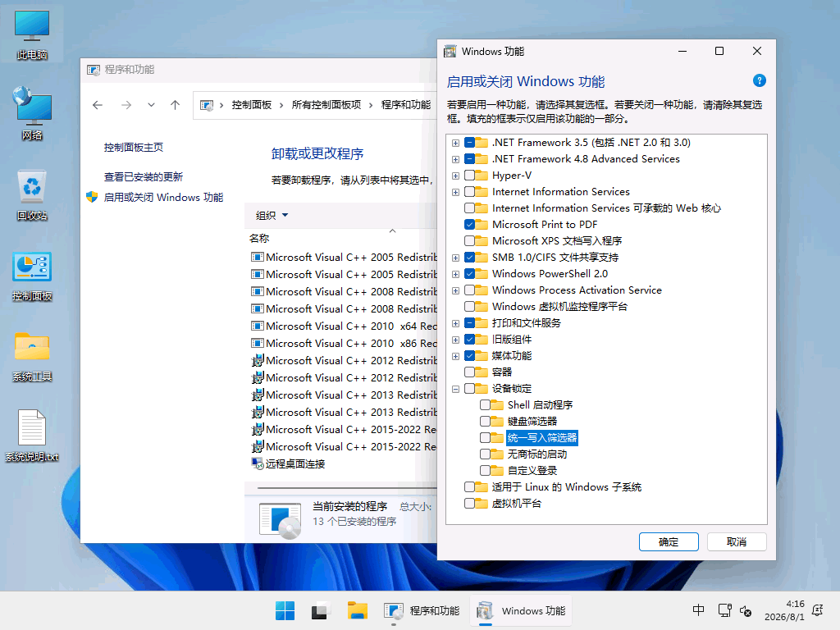Uncheck Microsoft Print to PDF checkbox
Image resolution: width=840 pixels, height=630 pixels.
click(x=469, y=225)
